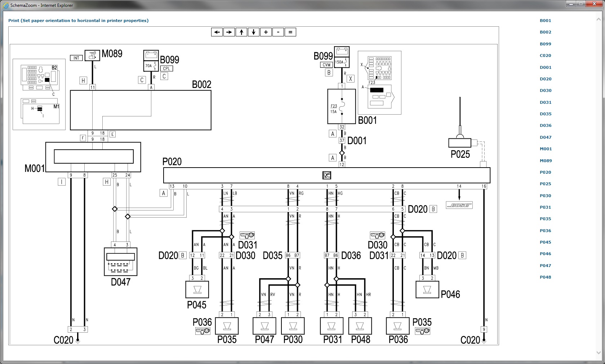Screen dimensions: 605x364
Task: Click the BOSE logo box
Action: tap(459, 205)
